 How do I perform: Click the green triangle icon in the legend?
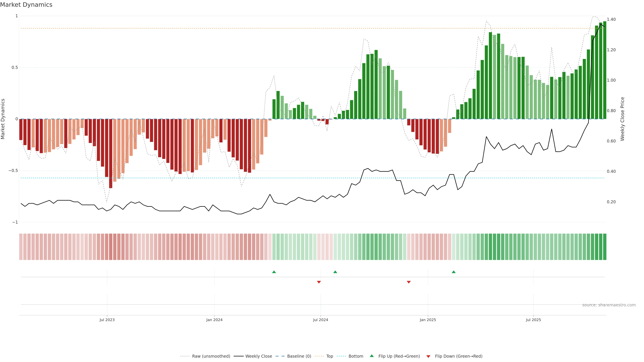pos(372,356)
